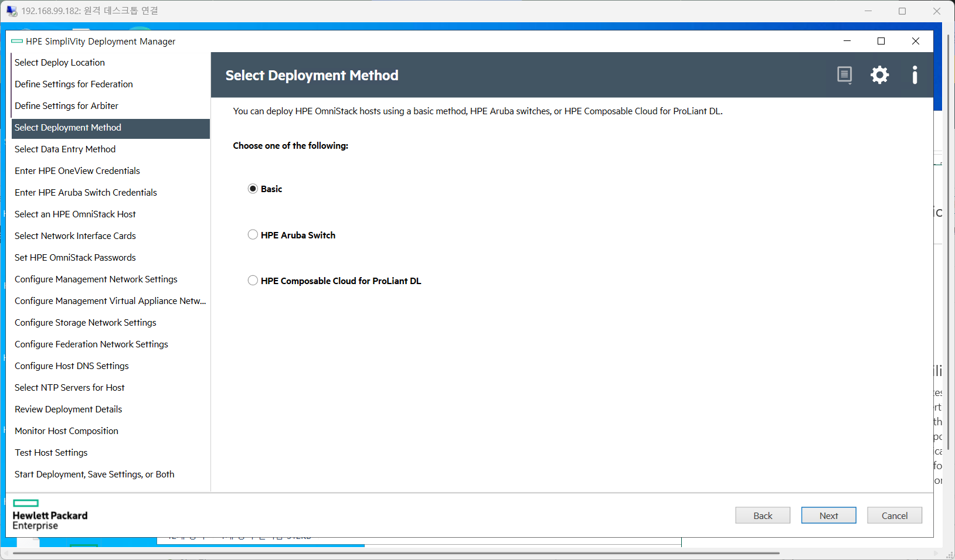
Task: Open Review Deployment Details step
Action: click(111, 409)
